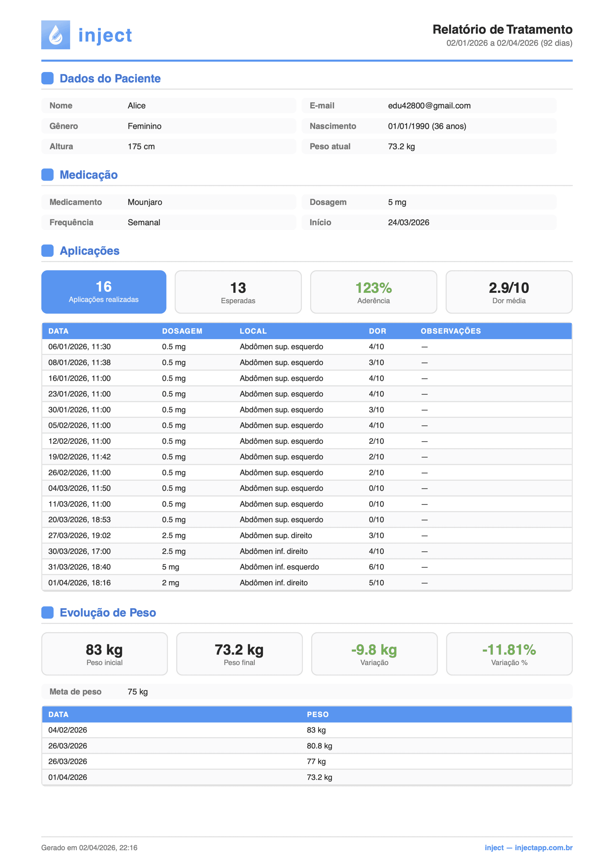Click the blue square beside Aplicações heading
The image size is (614, 868).
(x=47, y=251)
